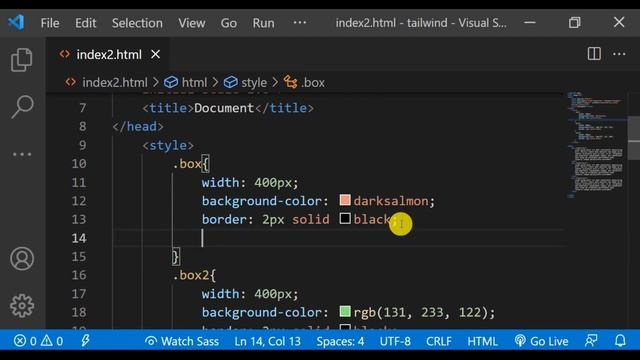640x360 pixels.
Task: Change end of line sequence CRLF
Action: tap(439, 341)
